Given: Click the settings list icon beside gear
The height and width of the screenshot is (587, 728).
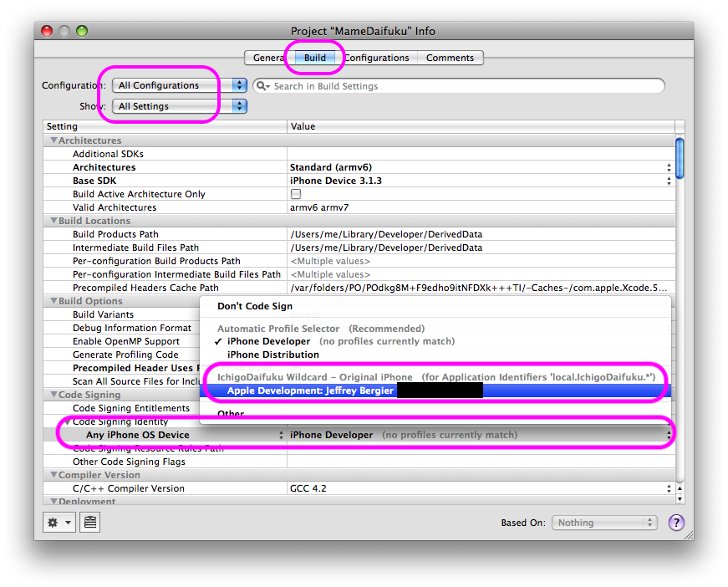Looking at the screenshot, I should point(90,523).
